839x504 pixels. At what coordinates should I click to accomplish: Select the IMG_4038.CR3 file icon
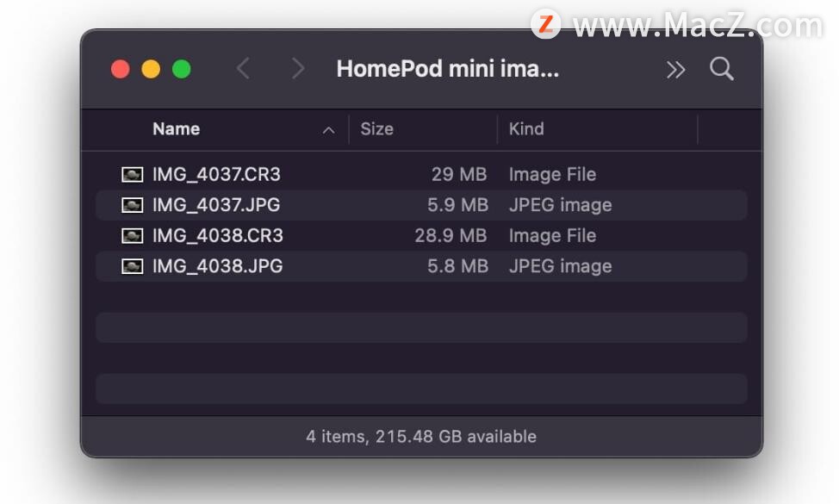click(132, 235)
